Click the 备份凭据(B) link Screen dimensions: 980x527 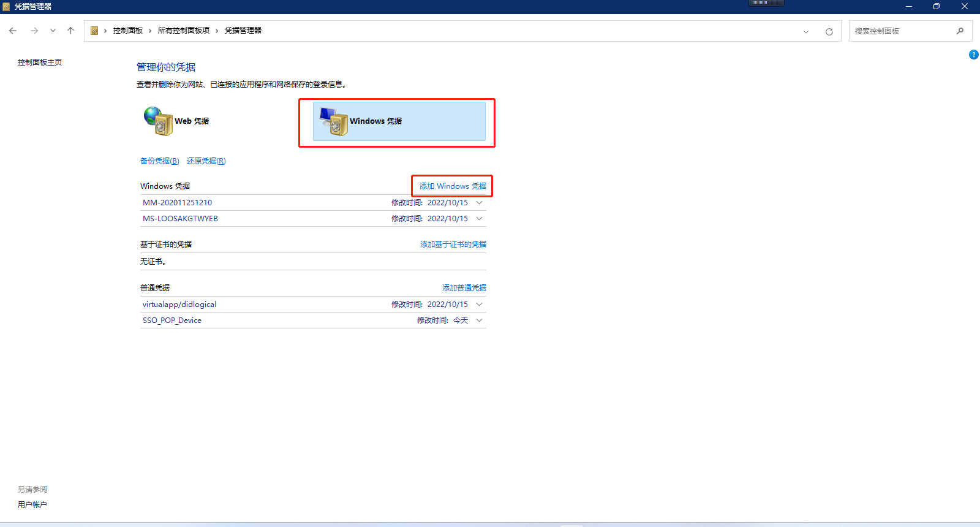[x=160, y=161]
